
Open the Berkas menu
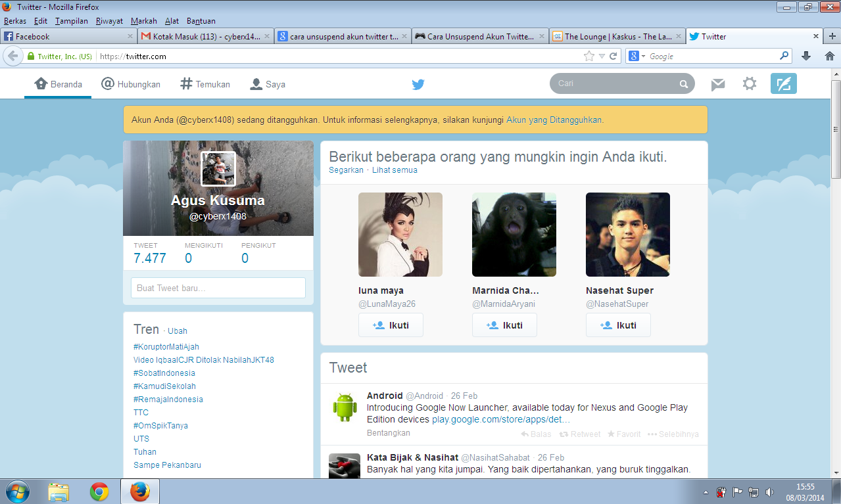[15, 21]
